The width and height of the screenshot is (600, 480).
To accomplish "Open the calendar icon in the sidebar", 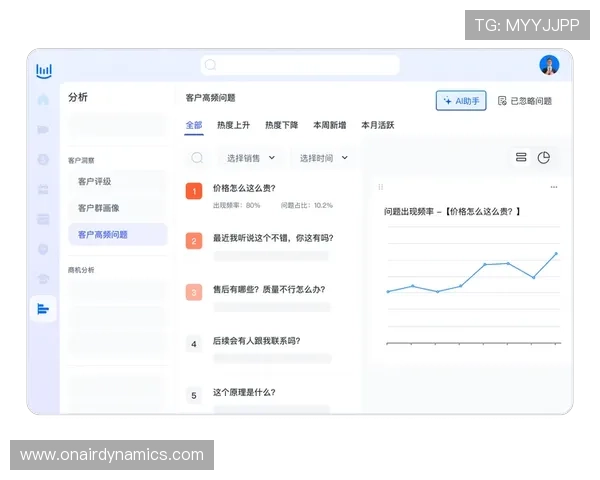I will [x=43, y=189].
